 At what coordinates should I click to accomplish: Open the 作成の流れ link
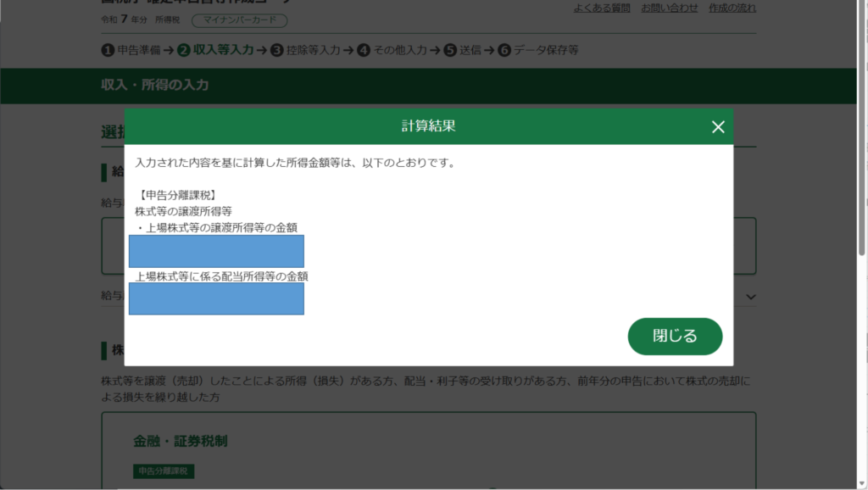[x=732, y=8]
